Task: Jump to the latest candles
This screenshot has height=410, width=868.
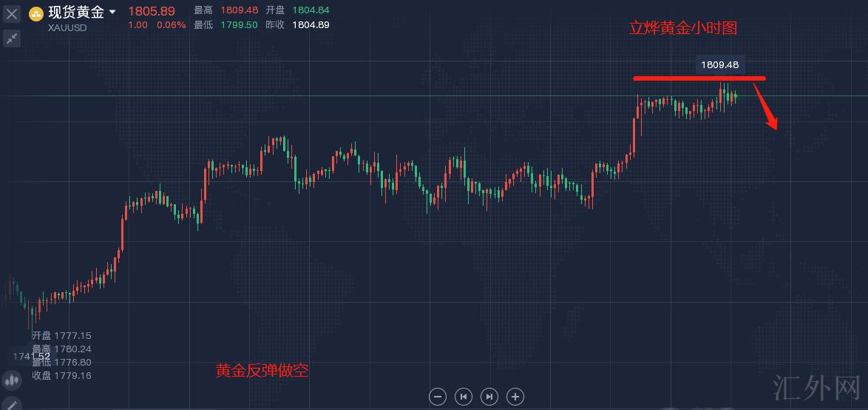Action: tap(489, 397)
